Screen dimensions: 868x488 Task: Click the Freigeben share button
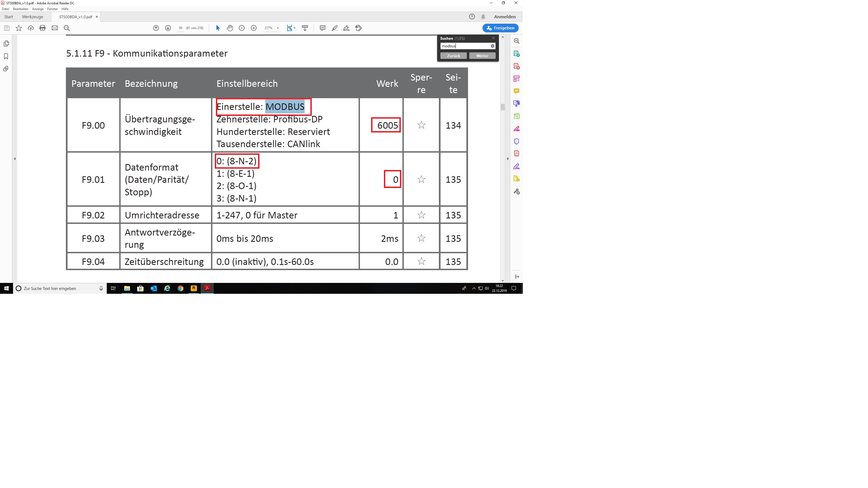(x=500, y=28)
